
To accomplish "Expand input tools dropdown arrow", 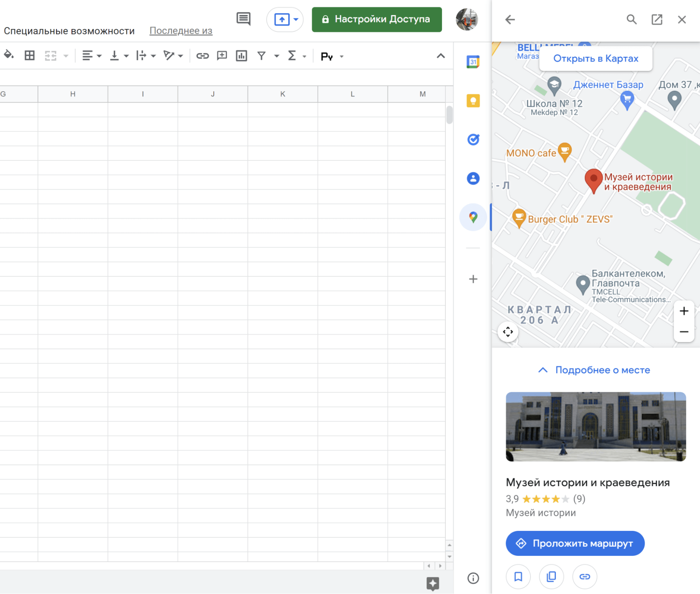I will [x=342, y=56].
